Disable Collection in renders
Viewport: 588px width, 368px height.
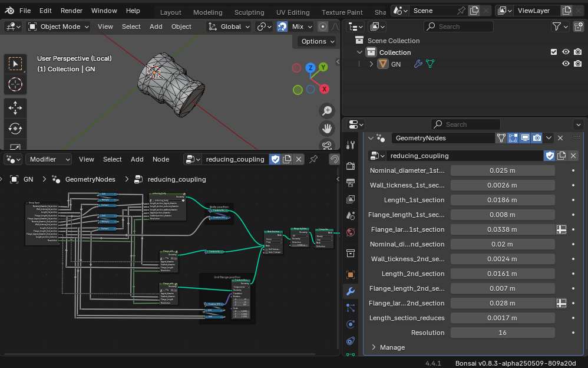578,52
